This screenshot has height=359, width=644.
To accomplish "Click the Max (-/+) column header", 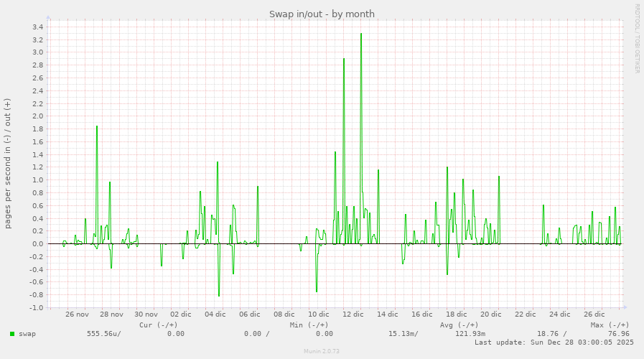I will tap(610, 325).
